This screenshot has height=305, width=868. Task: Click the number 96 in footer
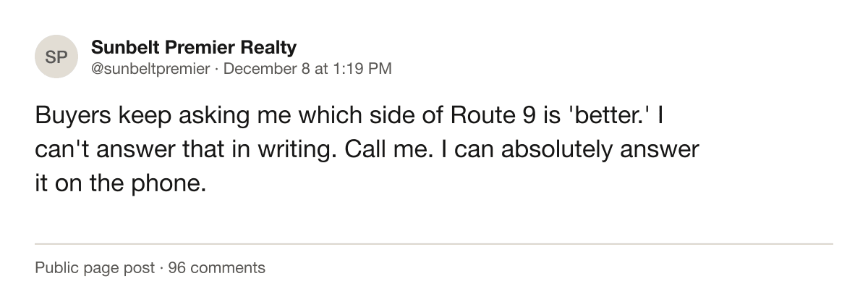pyautogui.click(x=176, y=268)
